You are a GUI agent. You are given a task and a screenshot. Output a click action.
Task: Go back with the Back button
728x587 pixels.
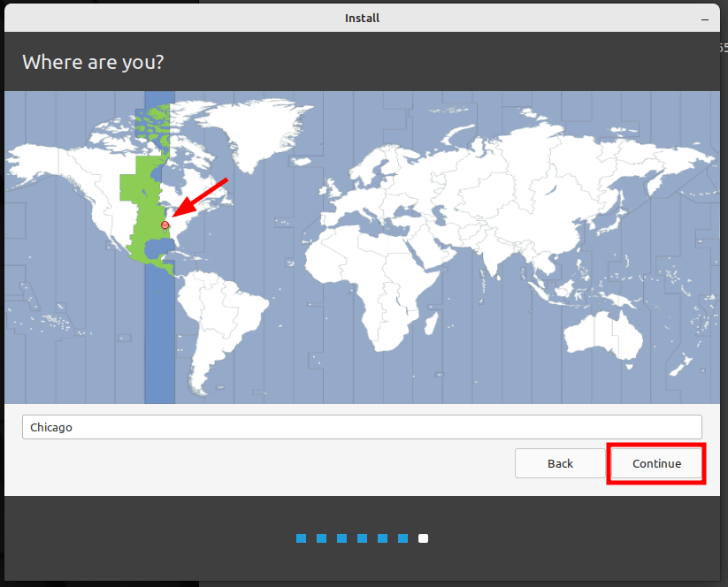coord(560,463)
